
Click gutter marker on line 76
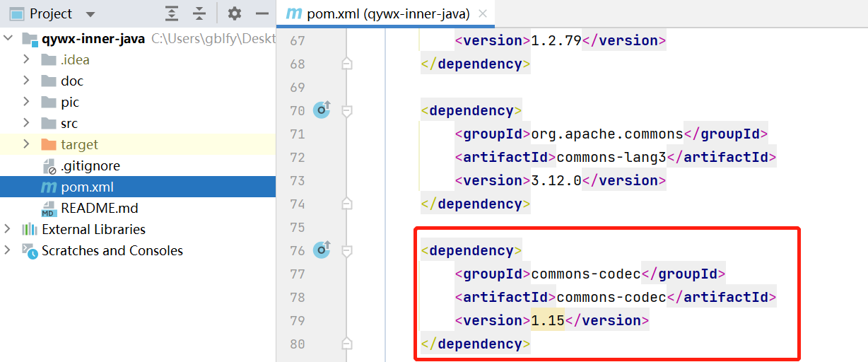(x=322, y=250)
